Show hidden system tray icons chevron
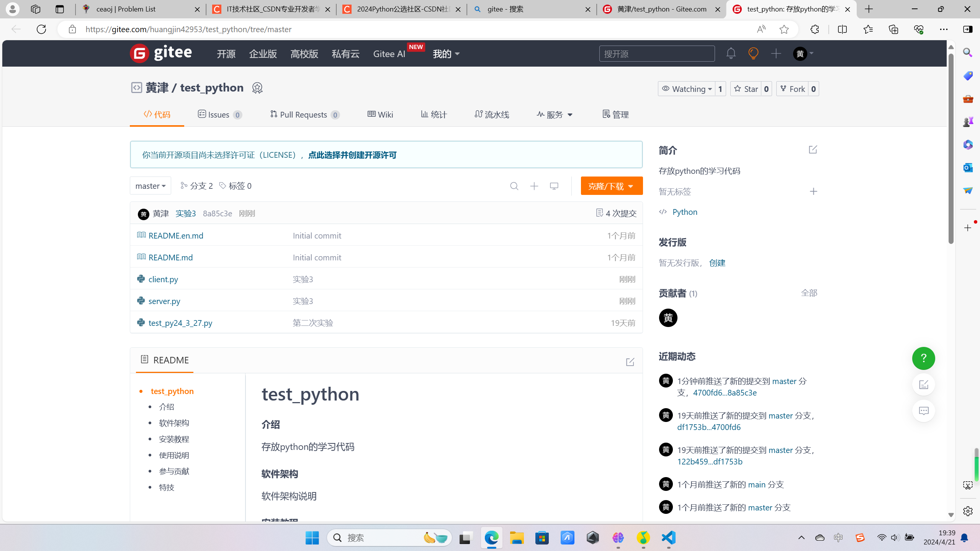Viewport: 980px width, 551px height. click(x=801, y=538)
